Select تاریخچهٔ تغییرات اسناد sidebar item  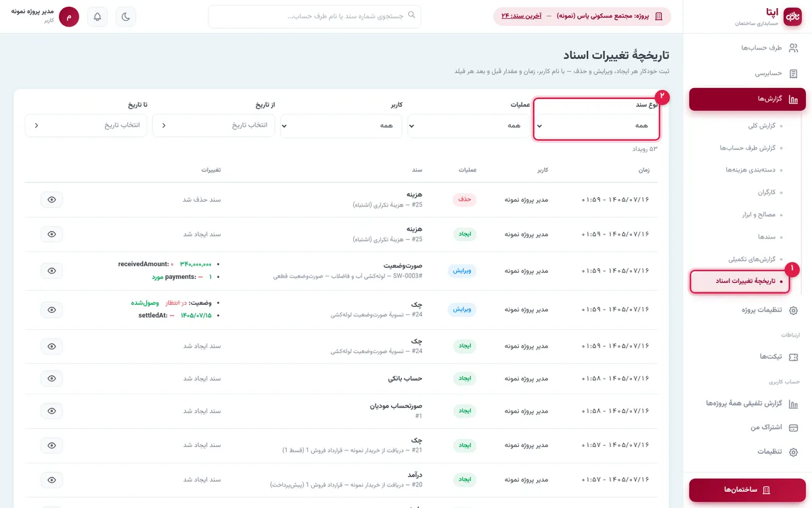[x=740, y=281]
